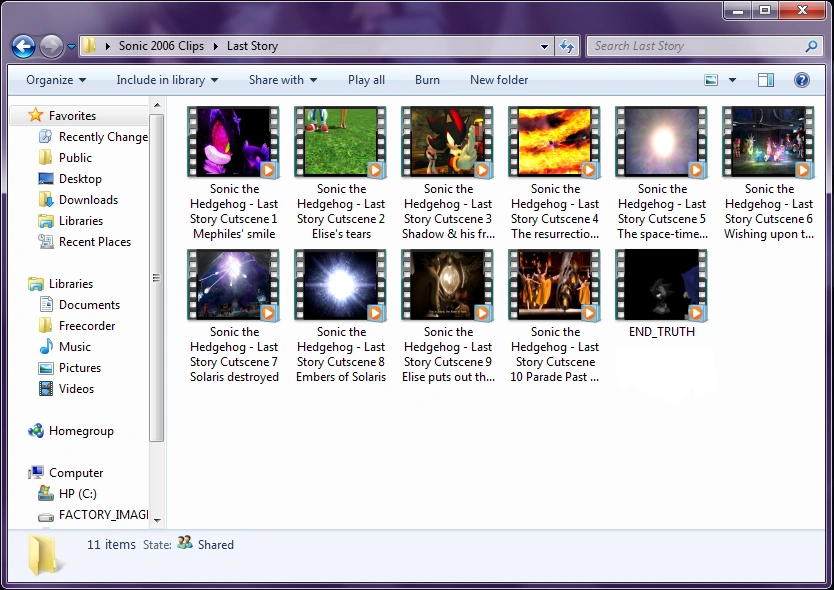Viewport: 834px width, 590px height.
Task: Select Cutscene 10 Parade Past video
Action: click(555, 317)
